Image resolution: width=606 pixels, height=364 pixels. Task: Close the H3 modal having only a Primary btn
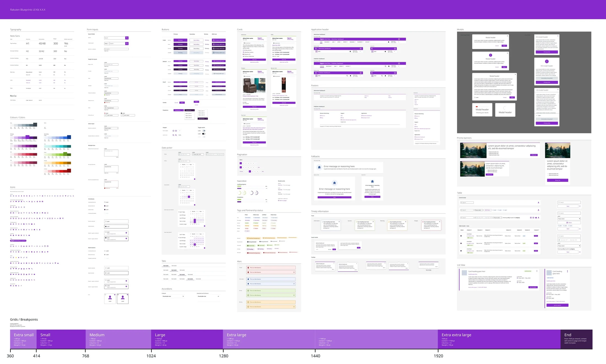[x=558, y=36]
